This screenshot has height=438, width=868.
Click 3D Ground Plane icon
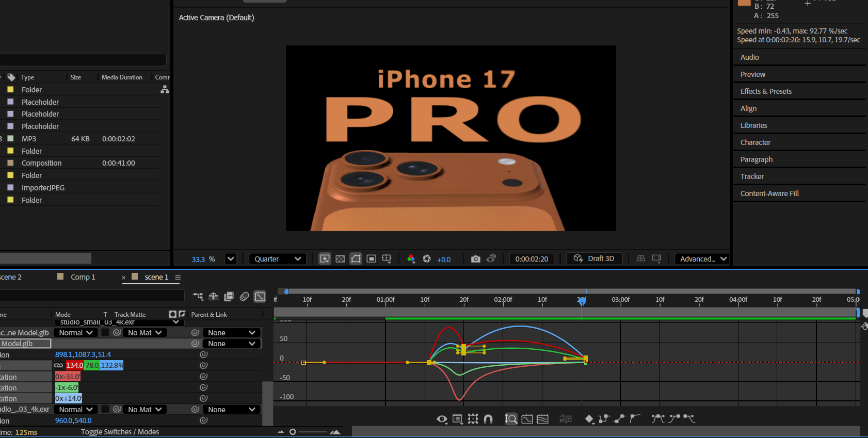641,258
